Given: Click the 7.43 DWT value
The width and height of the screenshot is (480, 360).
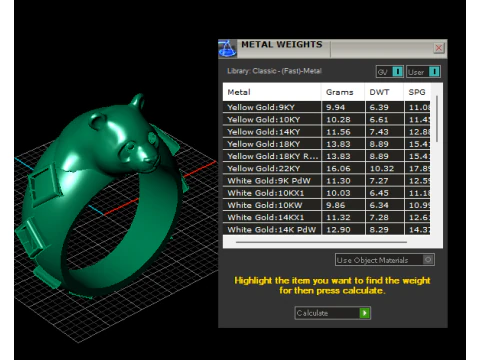Looking at the screenshot, I should [379, 132].
